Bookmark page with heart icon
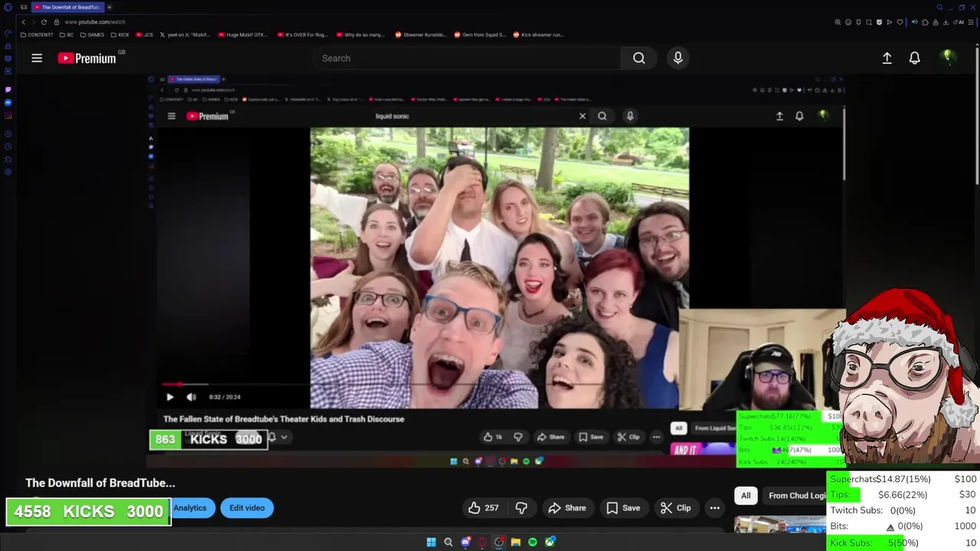Viewport: 980px width, 551px height. (900, 22)
